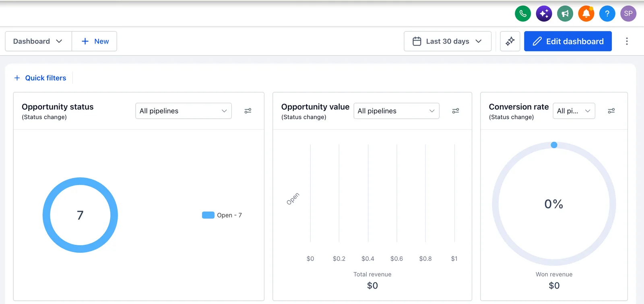Click the 0% conversion rate value
The image size is (644, 304).
(x=554, y=204)
